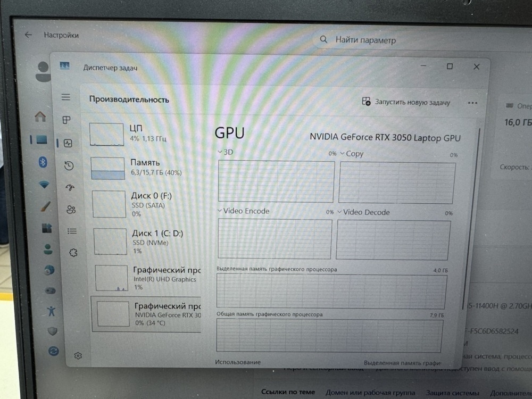This screenshot has width=532, height=399.
Task: Open Home section in Settings sidebar
Action: [x=40, y=117]
